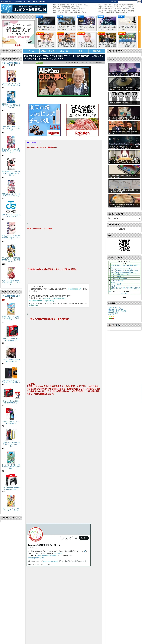Click 少年マンガの売れ筋ランキングを見る link

click(x=11, y=64)
